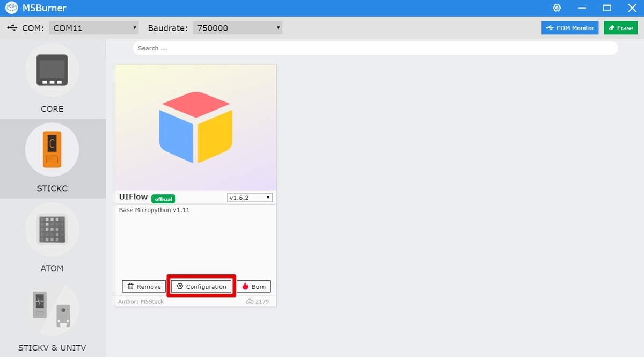The height and width of the screenshot is (357, 644).
Task: Click the STICKV & UNITV label text
Action: tap(52, 348)
